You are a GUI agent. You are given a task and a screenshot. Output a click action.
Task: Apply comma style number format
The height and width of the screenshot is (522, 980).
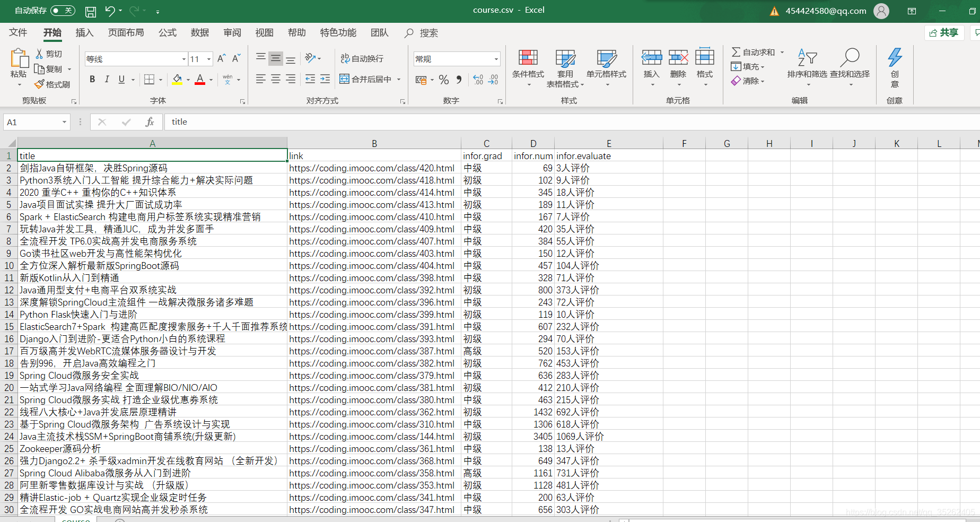pos(459,80)
